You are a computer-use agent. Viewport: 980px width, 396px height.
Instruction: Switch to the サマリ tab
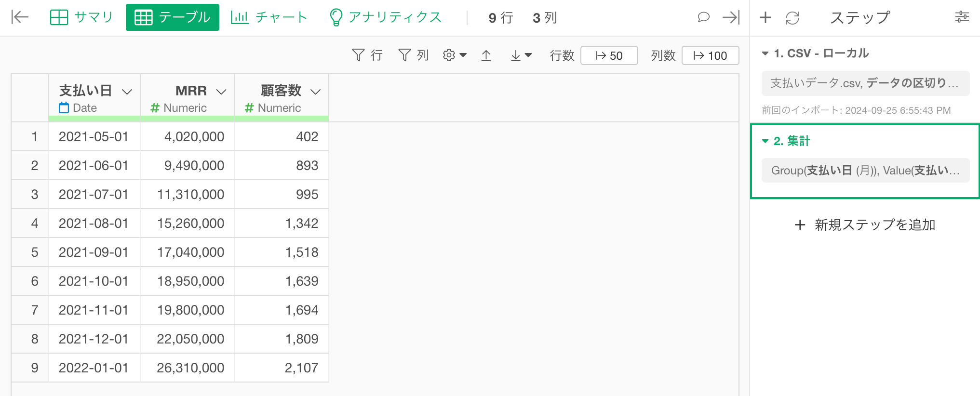click(x=81, y=17)
